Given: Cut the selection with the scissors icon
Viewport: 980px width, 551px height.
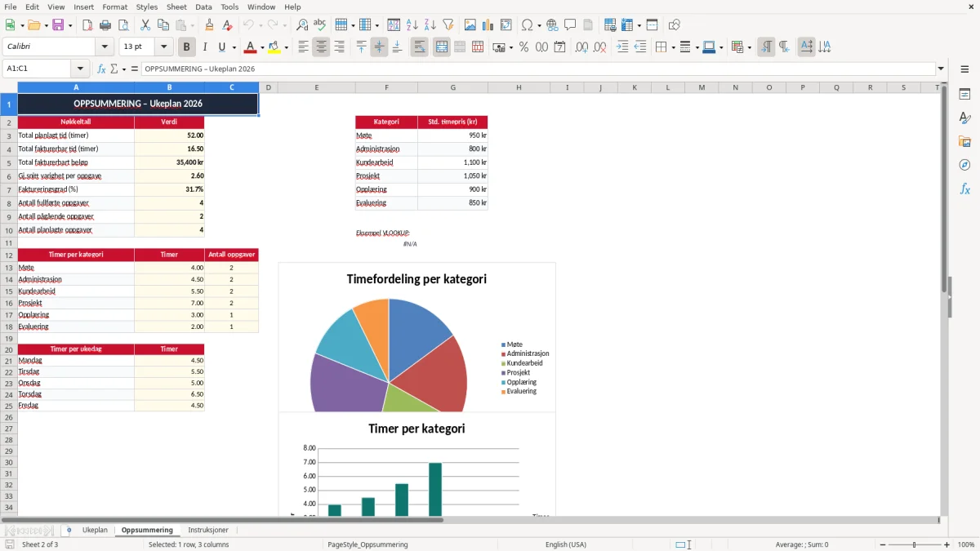Looking at the screenshot, I should point(145,25).
